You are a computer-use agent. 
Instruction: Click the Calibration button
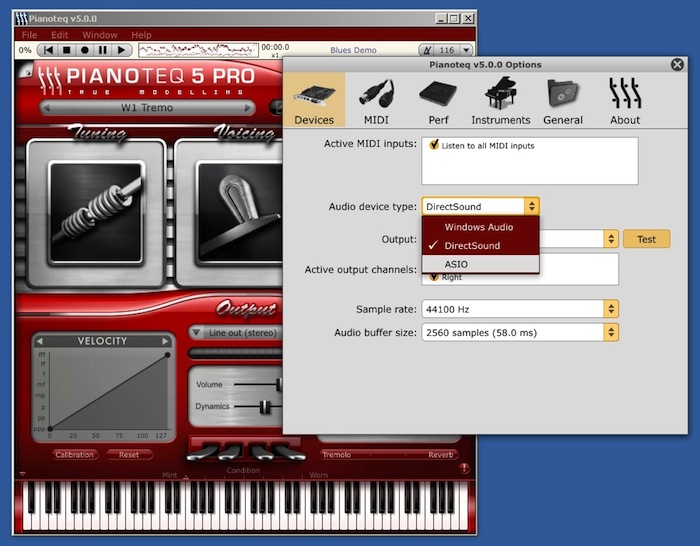click(75, 454)
